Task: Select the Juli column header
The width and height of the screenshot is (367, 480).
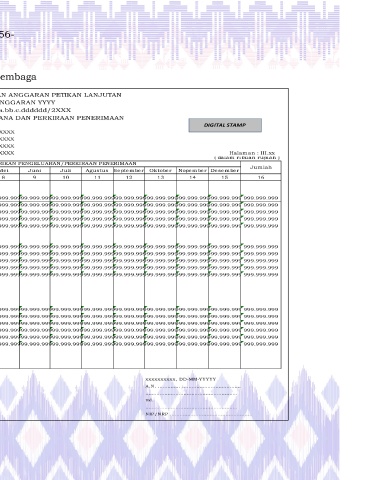Action: tap(66, 170)
